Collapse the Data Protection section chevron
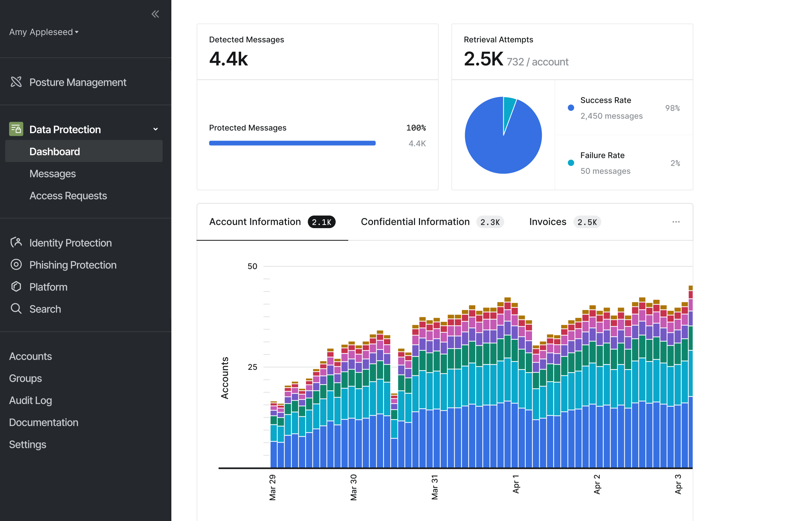The height and width of the screenshot is (521, 812). pyautogui.click(x=156, y=129)
